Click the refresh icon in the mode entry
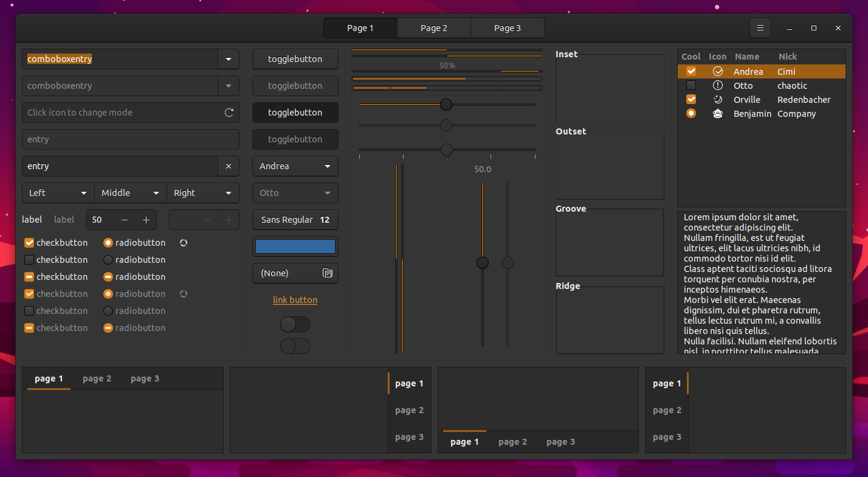The height and width of the screenshot is (477, 868). (x=229, y=113)
